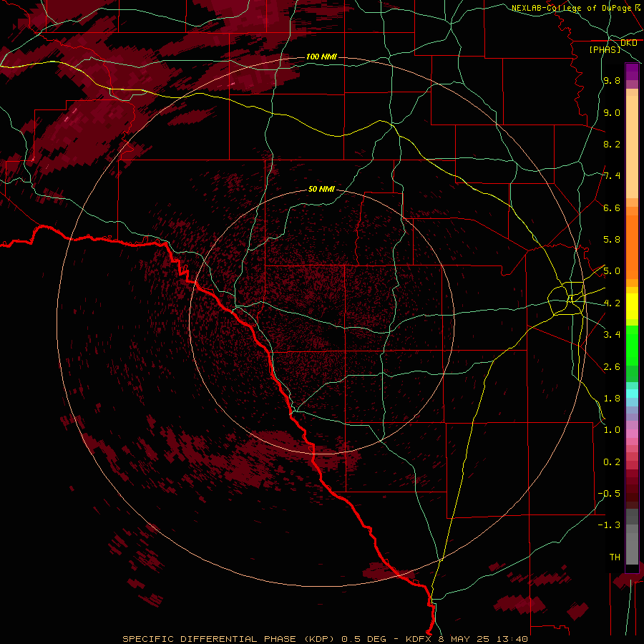Click the 7.4 value on the color scale

pyautogui.click(x=612, y=176)
